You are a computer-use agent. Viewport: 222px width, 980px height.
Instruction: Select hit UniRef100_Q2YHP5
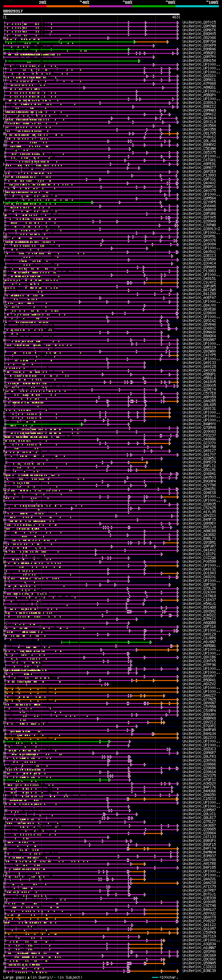click(x=199, y=202)
